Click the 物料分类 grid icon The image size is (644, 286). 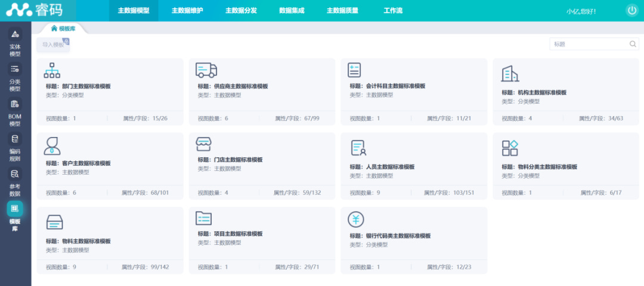(x=510, y=148)
